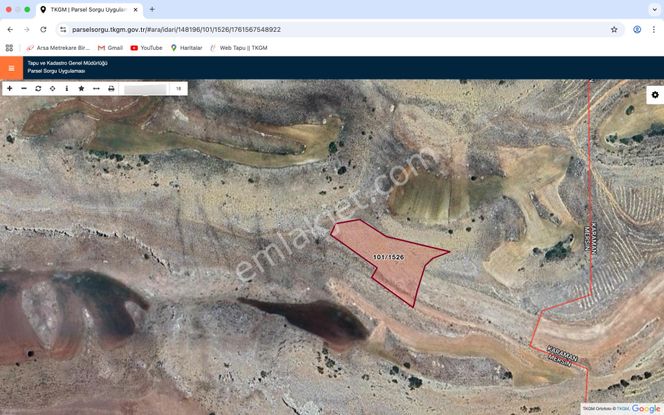Activate the locate target crosshair tool

click(x=52, y=88)
